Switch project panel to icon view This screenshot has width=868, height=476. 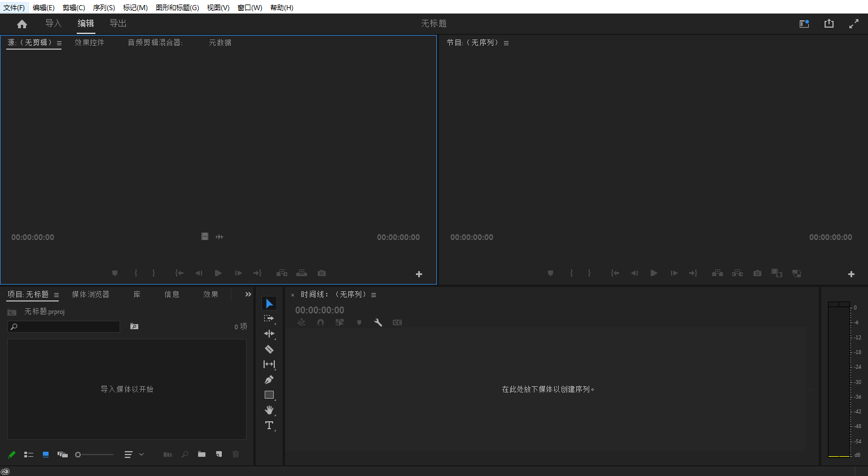46,454
